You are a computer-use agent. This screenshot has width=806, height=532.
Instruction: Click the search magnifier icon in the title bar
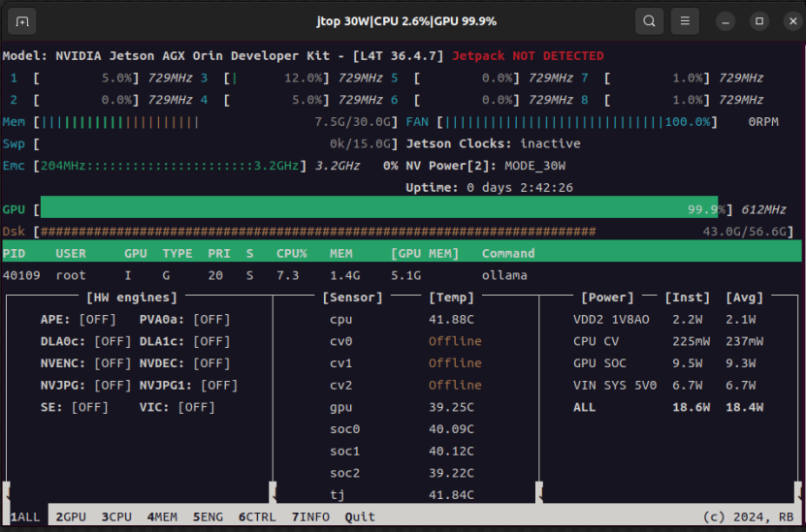click(649, 21)
